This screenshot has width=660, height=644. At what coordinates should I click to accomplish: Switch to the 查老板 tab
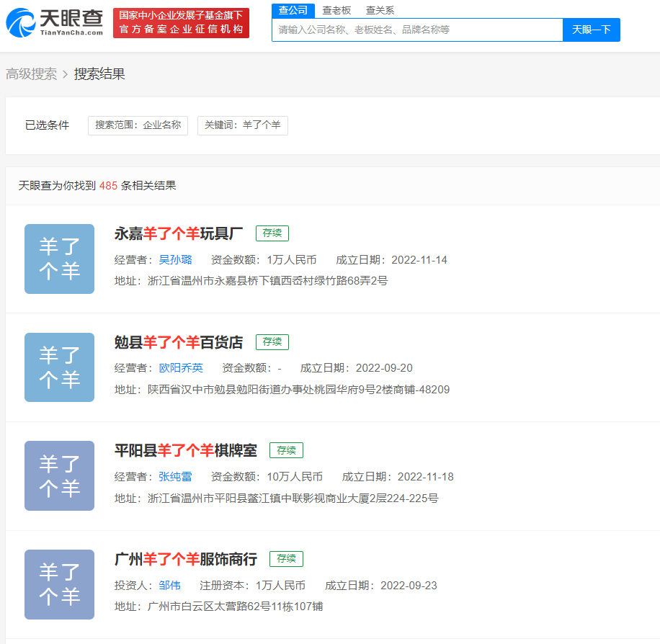tap(336, 10)
